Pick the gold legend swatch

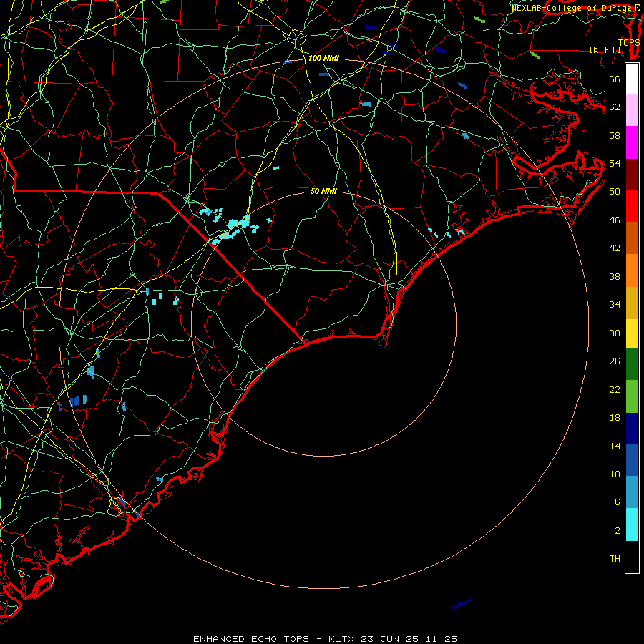[632, 303]
